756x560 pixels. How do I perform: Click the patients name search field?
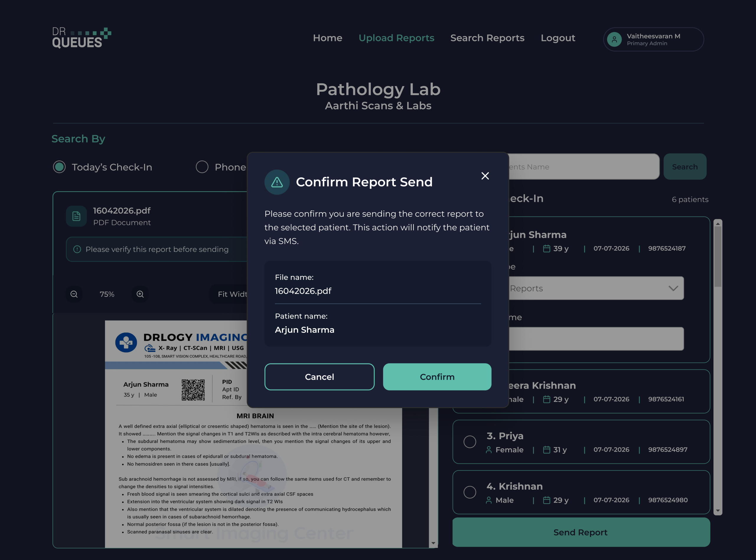(x=584, y=166)
